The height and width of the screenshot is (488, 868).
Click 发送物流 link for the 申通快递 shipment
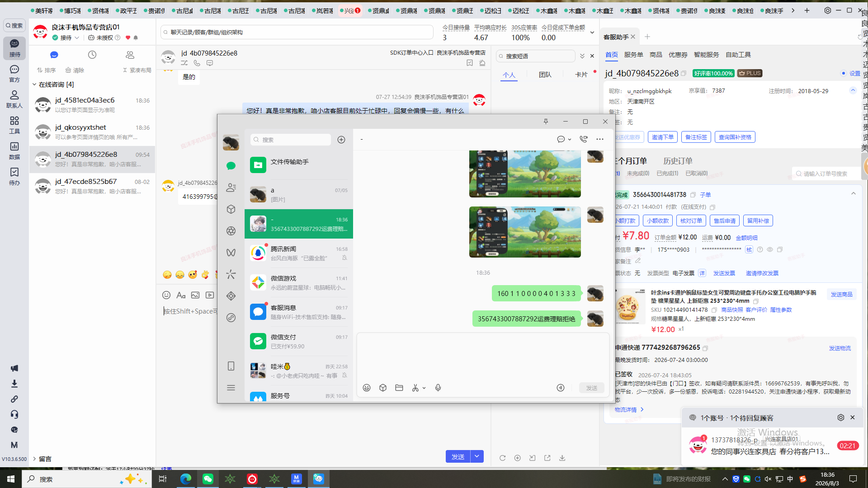coord(840,348)
